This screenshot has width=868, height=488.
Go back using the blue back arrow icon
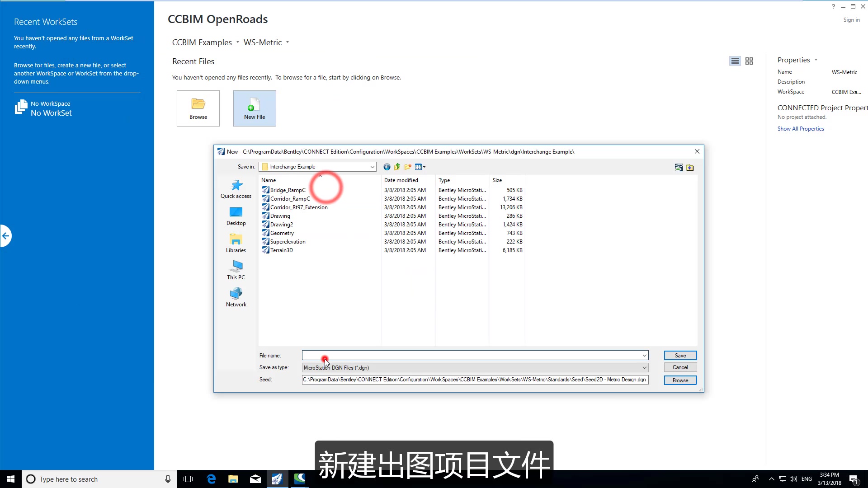[x=387, y=167]
